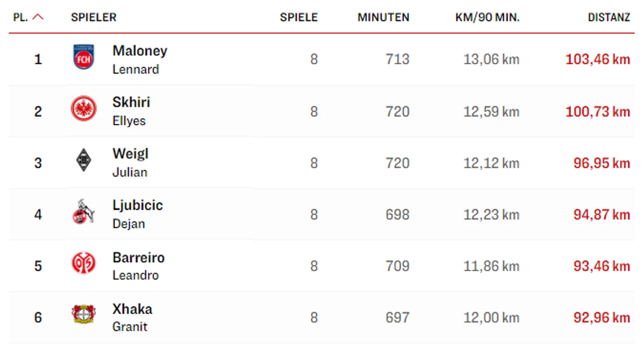
Task: Click the Borussia Mönchengladbach diamond logo
Action: (x=83, y=160)
